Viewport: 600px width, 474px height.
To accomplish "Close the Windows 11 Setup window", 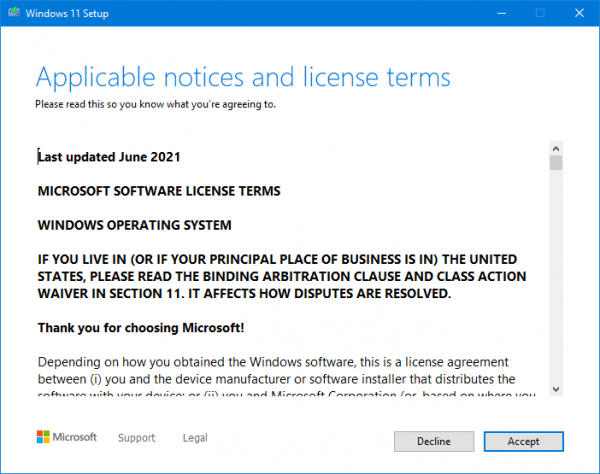I will [x=579, y=13].
